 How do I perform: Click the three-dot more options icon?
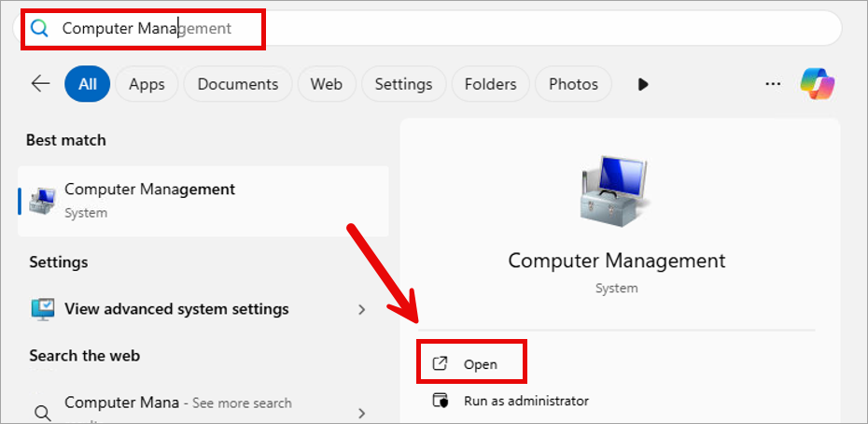coord(773,84)
